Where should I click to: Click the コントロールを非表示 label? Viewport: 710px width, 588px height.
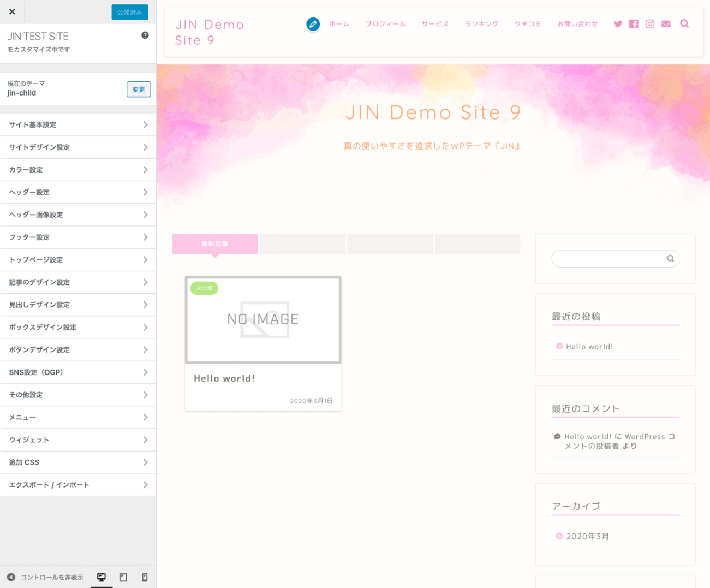[52, 578]
